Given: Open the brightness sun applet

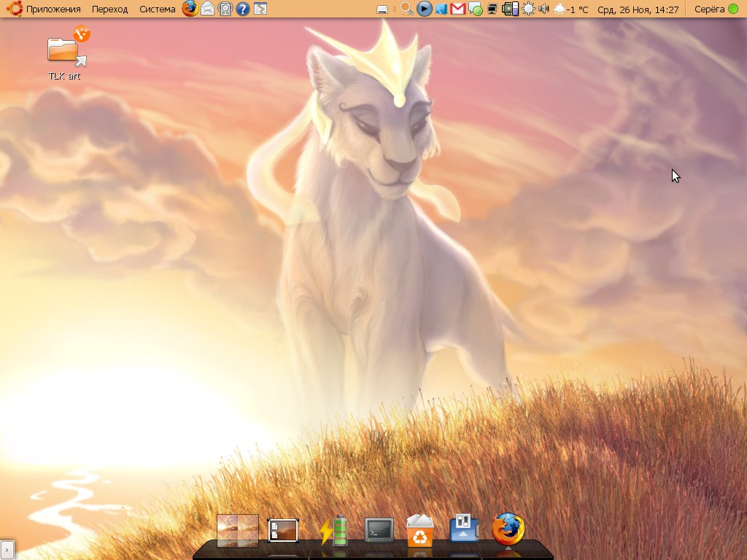Looking at the screenshot, I should click(527, 9).
